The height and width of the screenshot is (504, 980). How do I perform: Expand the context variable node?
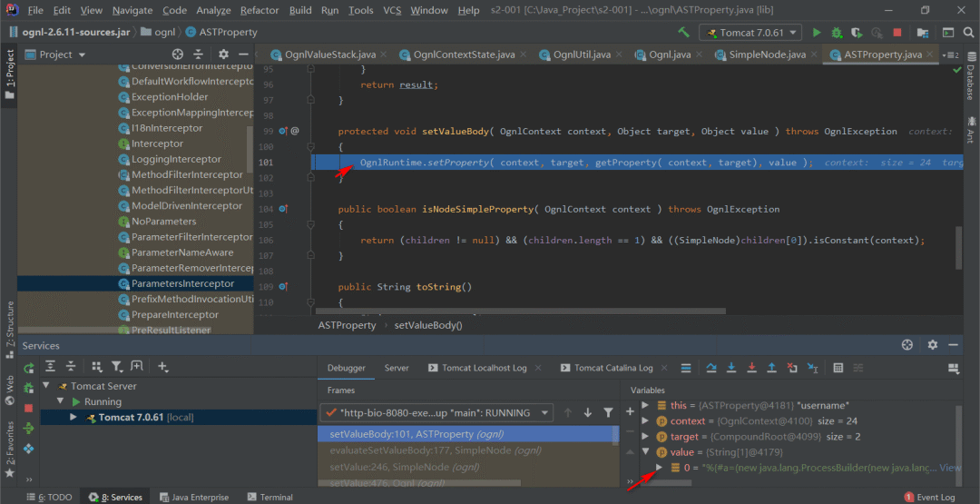[x=645, y=421]
